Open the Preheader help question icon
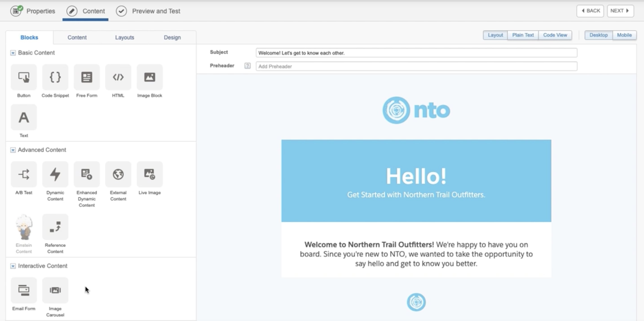 pyautogui.click(x=247, y=66)
